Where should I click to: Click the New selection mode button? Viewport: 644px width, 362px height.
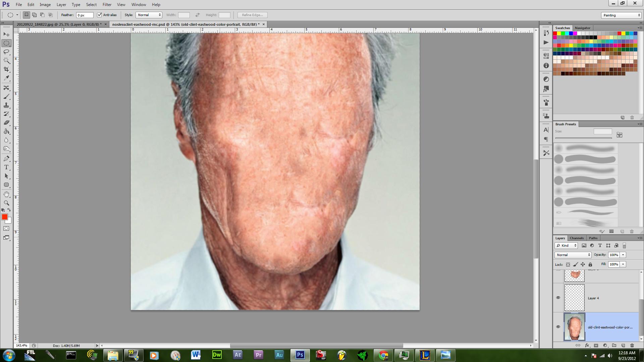click(x=26, y=15)
